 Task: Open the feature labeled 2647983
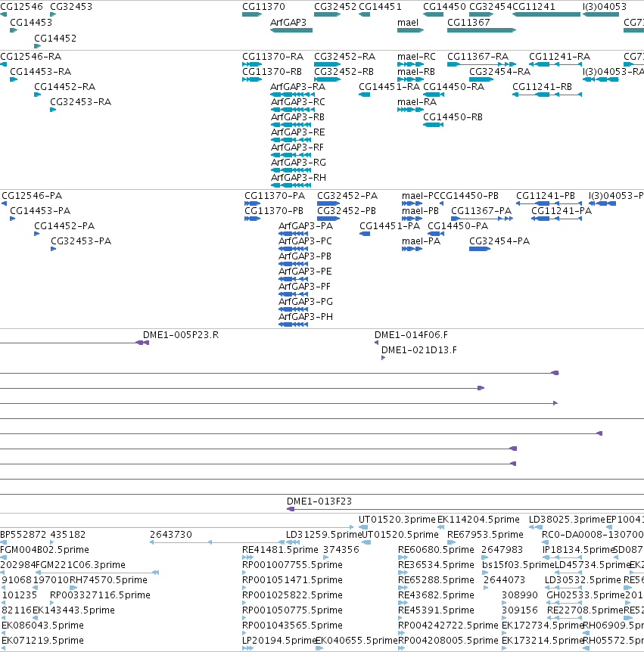click(x=502, y=550)
